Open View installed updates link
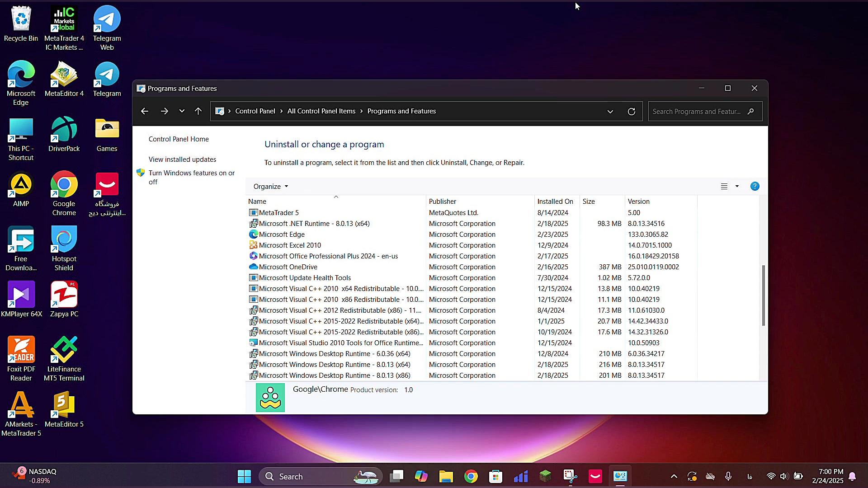The image size is (868, 488). pos(182,160)
